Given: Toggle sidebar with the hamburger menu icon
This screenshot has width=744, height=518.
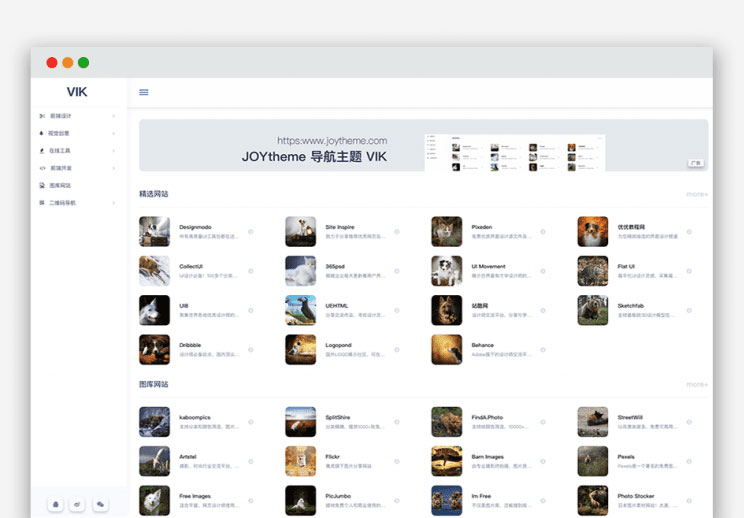Looking at the screenshot, I should tap(144, 92).
